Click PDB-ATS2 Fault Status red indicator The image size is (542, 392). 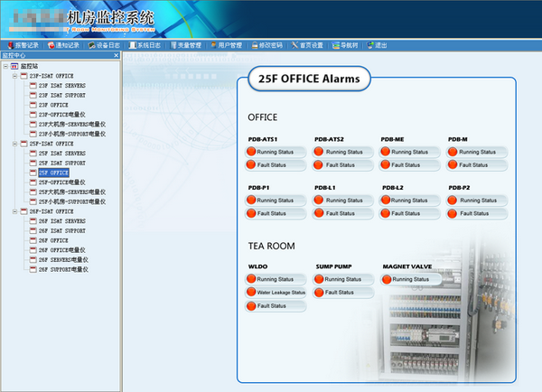pos(319,165)
